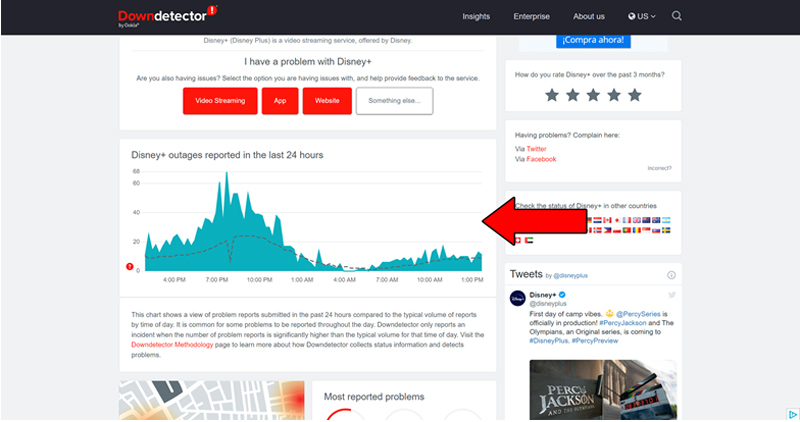800x422 pixels.
Task: Select the Sweden flag
Action: click(666, 230)
